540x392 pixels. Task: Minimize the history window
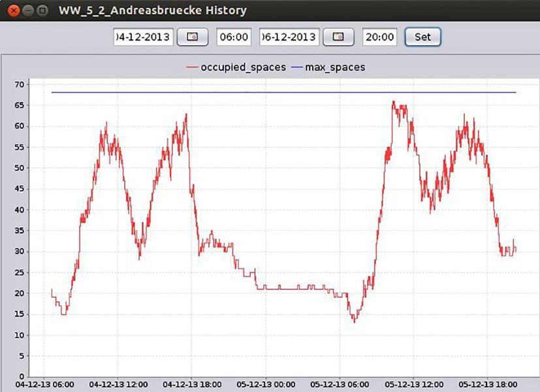[x=27, y=10]
